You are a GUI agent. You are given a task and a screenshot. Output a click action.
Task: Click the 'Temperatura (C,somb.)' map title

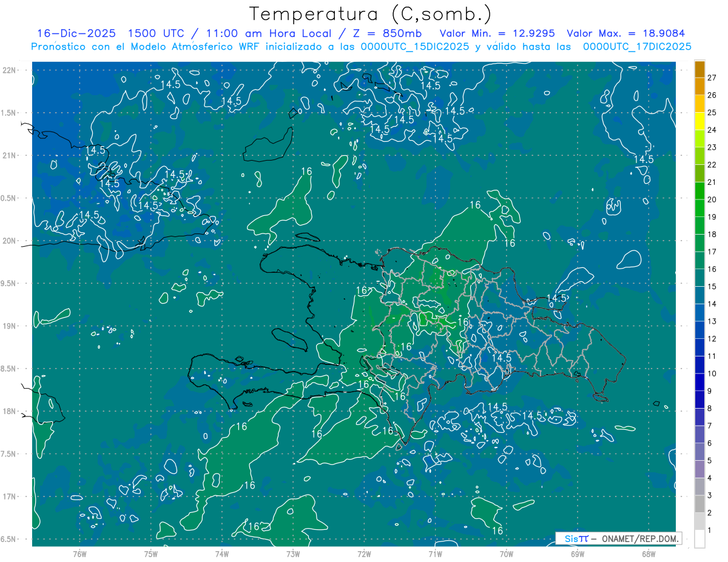[370, 14]
